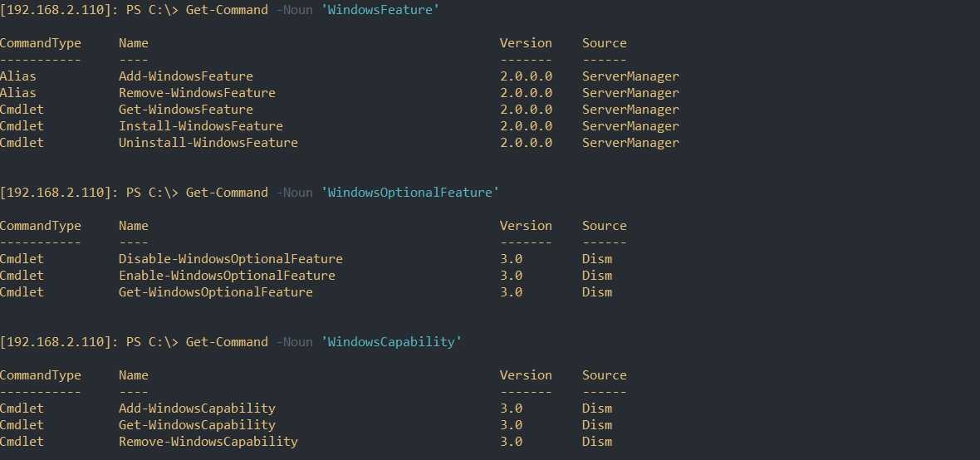This screenshot has height=460, width=980.
Task: Select the Disable-WindowsOptionalFeature cmdlet text
Action: click(230, 259)
